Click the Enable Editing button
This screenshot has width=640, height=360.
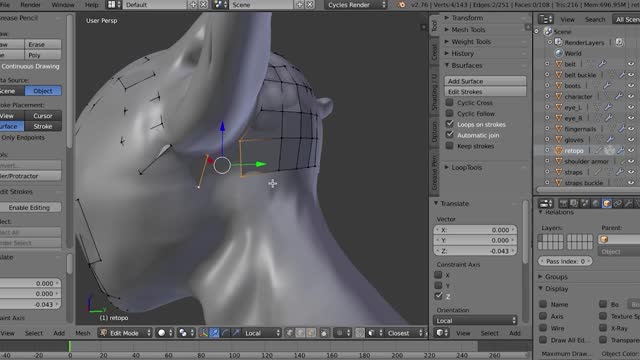29,207
